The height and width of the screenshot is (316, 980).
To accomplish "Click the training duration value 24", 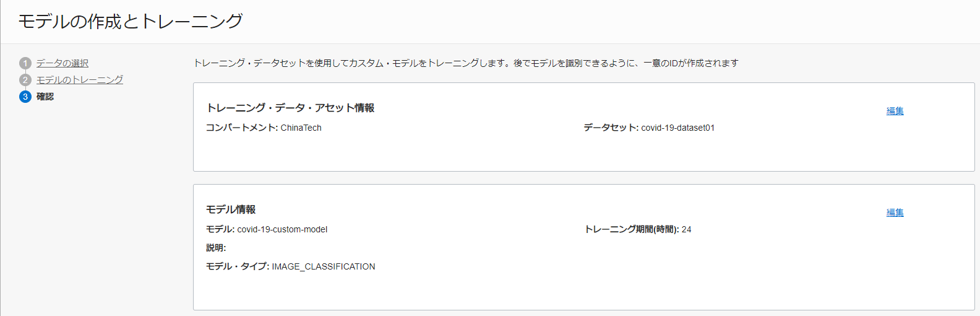I will (686, 229).
